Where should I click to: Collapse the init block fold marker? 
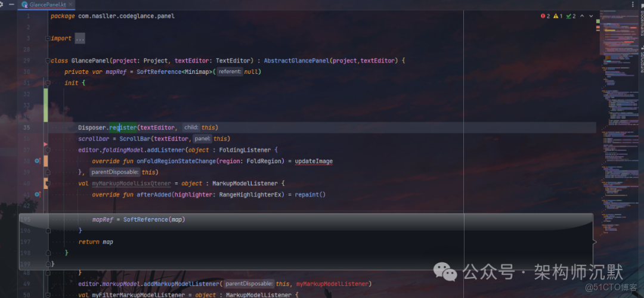point(48,83)
